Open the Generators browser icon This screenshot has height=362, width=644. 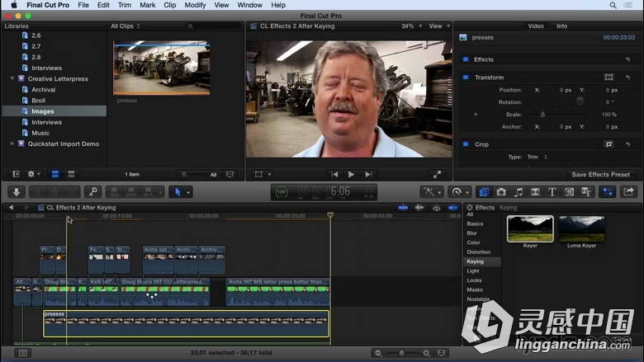tap(569, 192)
